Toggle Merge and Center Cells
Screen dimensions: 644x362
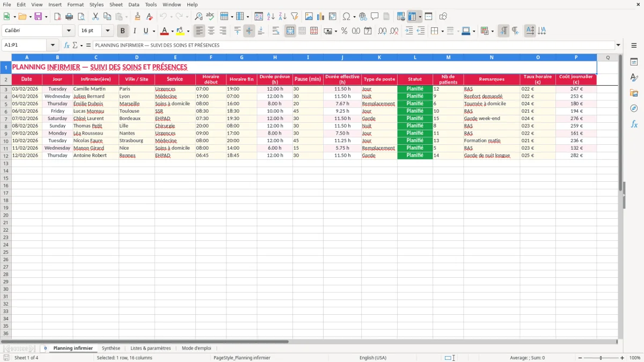click(x=290, y=31)
